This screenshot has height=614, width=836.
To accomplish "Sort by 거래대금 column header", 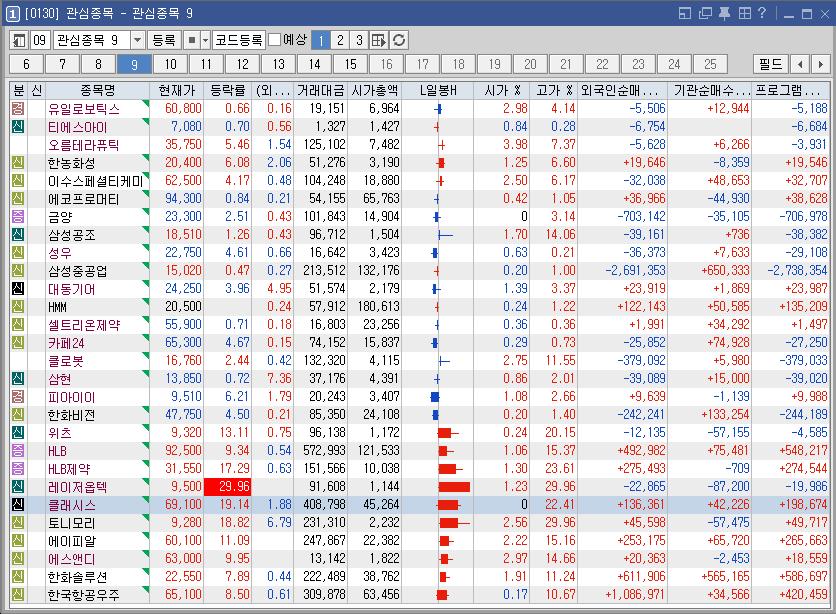I will click(321, 91).
